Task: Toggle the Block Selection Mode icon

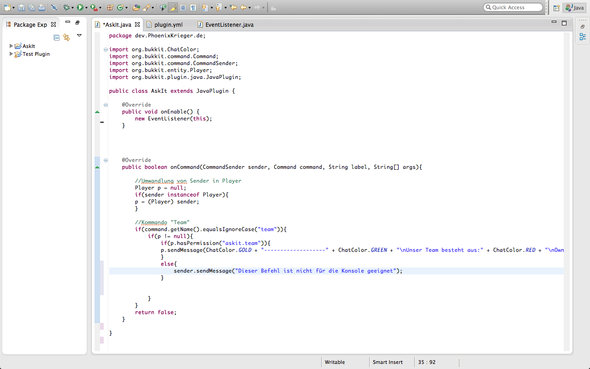Action: point(183,8)
